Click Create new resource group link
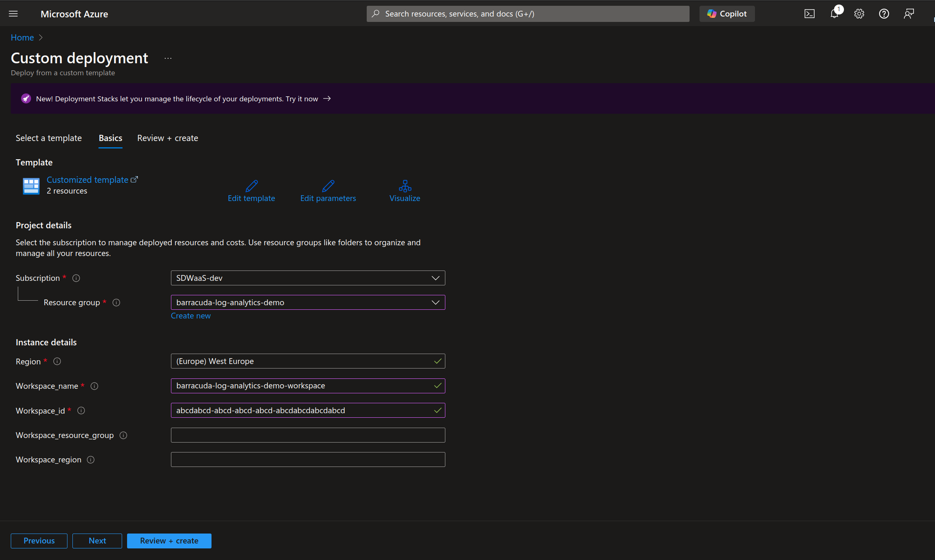The image size is (935, 560). pos(191,316)
